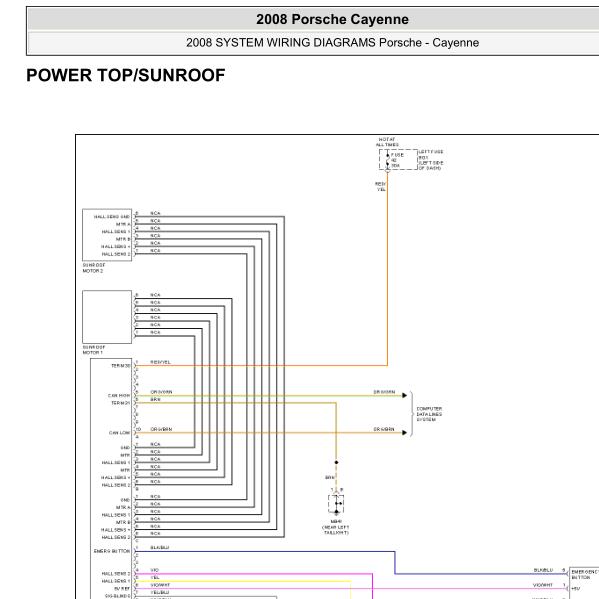Select the Sunroof Motor 2 component box
The width and height of the screenshot is (599, 599).
[x=107, y=235]
